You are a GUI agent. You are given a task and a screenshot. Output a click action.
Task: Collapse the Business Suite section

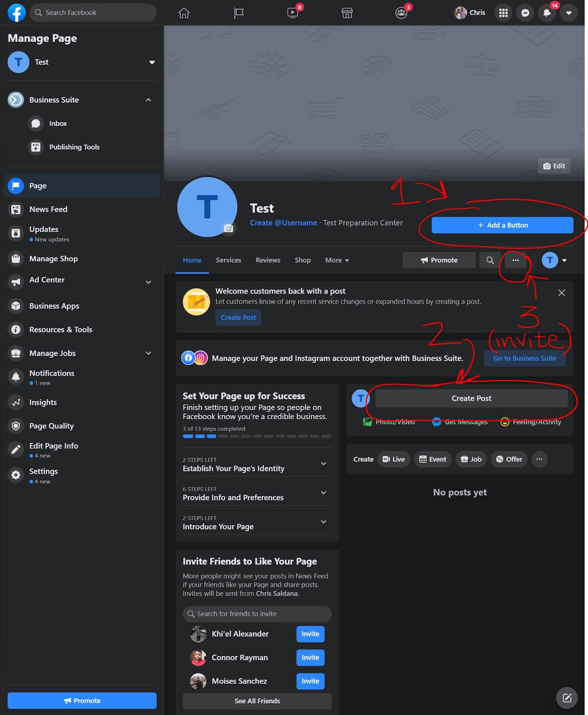[x=148, y=100]
